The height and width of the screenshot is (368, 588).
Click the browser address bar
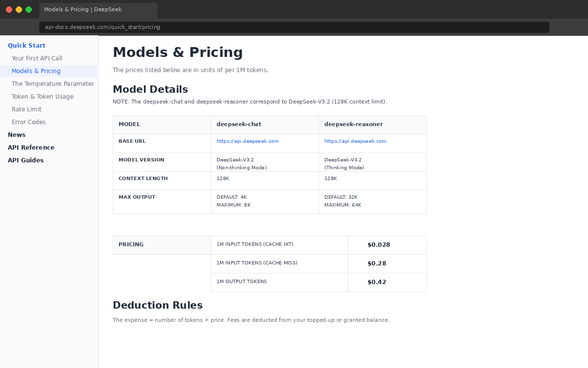coord(294,27)
